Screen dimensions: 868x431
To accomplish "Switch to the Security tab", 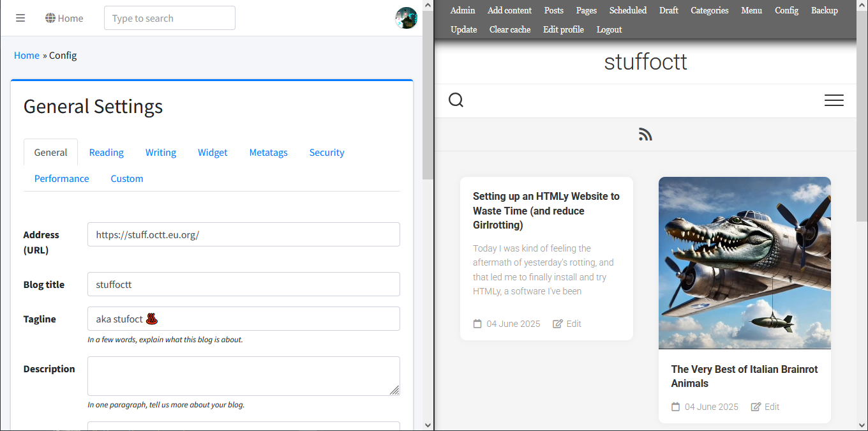I will (x=327, y=153).
